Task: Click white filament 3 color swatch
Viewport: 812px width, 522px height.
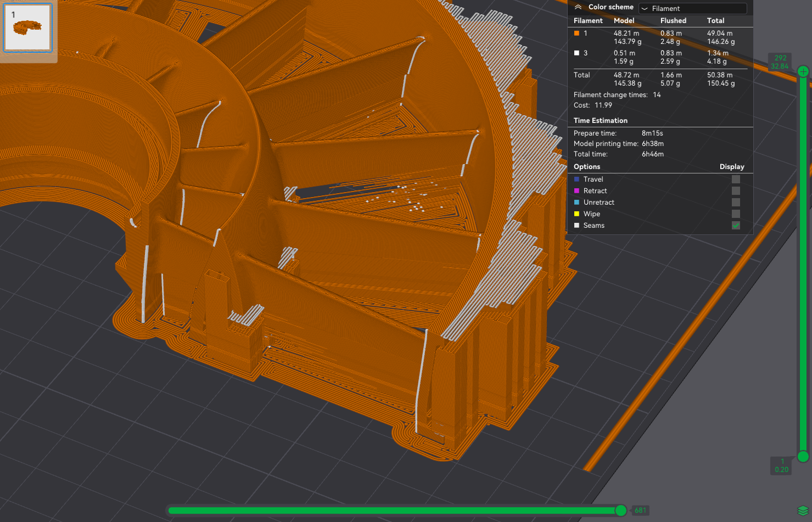Action: [x=576, y=53]
